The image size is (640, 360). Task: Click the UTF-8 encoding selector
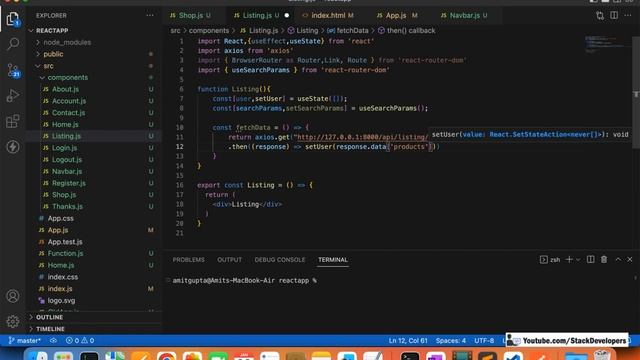[484, 340]
